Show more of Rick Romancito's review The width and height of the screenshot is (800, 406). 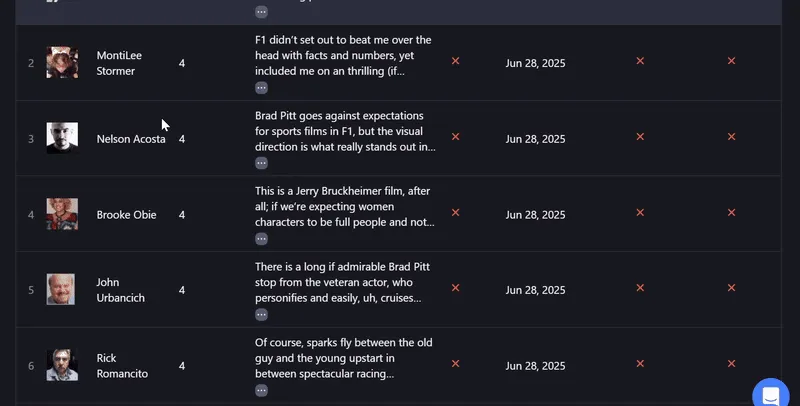(261, 391)
